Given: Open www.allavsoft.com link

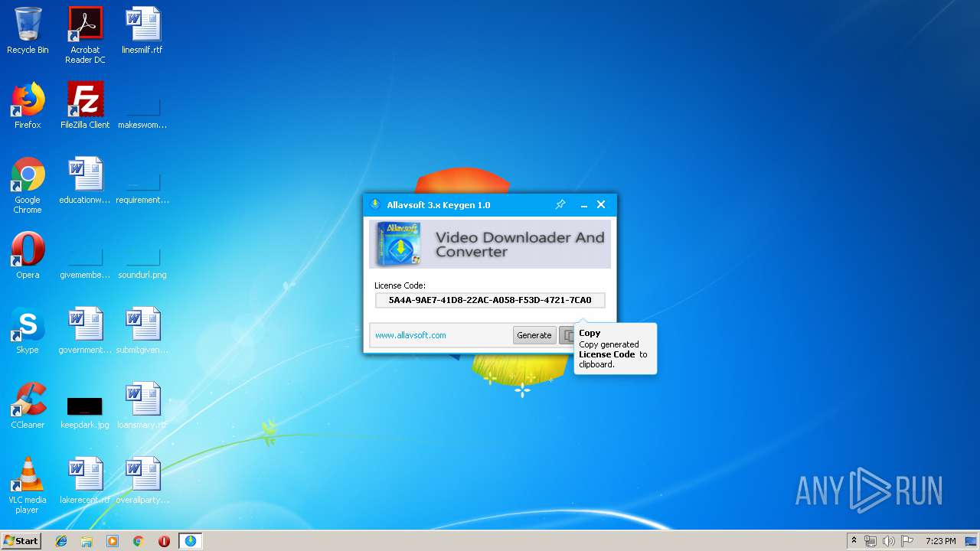Looking at the screenshot, I should [x=410, y=335].
